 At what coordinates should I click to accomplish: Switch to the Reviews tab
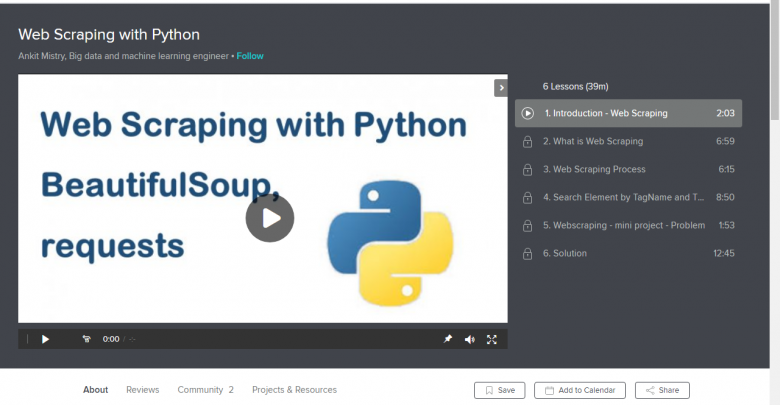(x=142, y=390)
